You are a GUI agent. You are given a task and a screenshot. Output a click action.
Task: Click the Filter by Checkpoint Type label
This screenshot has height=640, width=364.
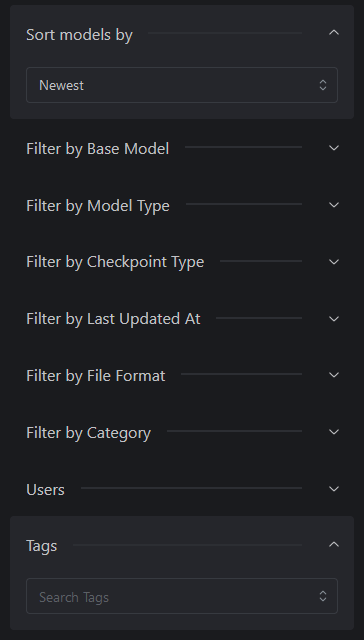tap(115, 262)
